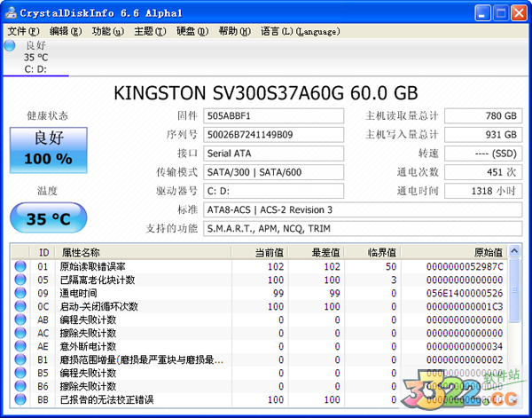The height and width of the screenshot is (418, 532).
Task: Select the 启动-关闭循环次数 attribute row
Action: (260, 306)
